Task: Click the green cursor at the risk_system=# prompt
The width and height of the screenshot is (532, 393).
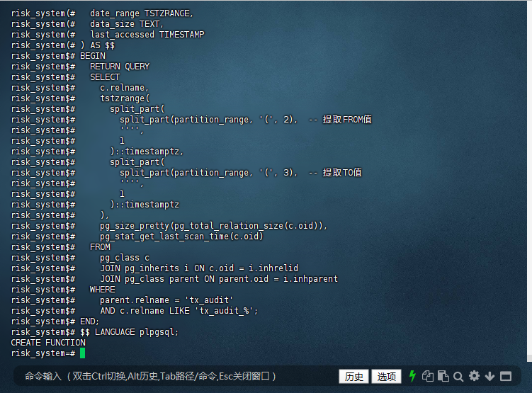Action: (x=82, y=353)
